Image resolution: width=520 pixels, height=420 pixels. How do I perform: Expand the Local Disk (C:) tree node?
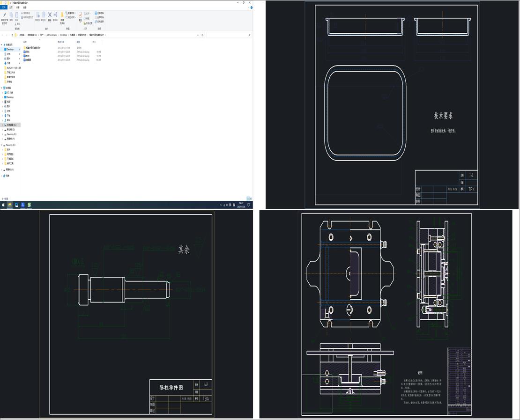2,125
